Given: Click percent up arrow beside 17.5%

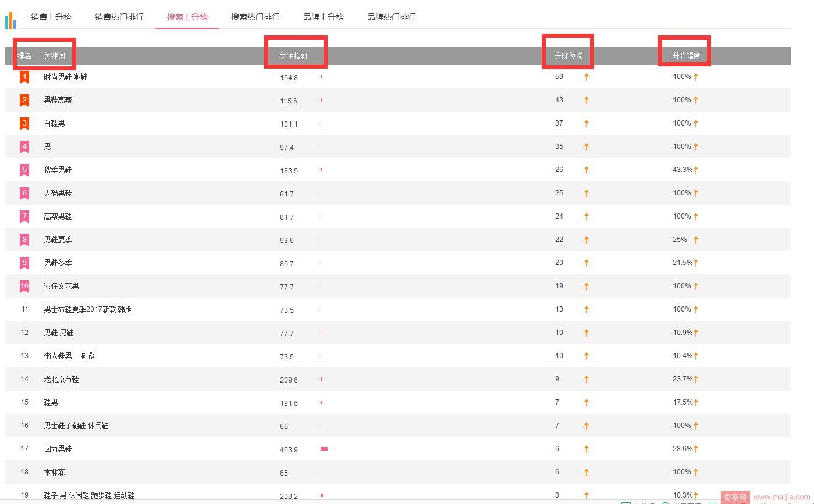Looking at the screenshot, I should coord(696,402).
